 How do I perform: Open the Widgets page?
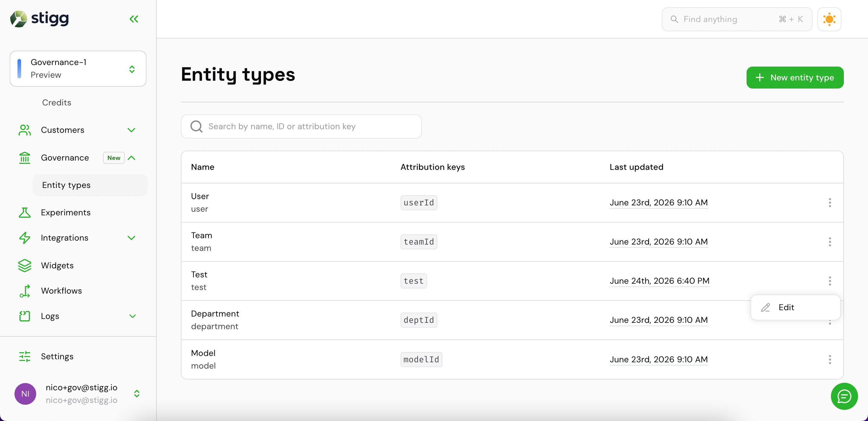(x=57, y=265)
